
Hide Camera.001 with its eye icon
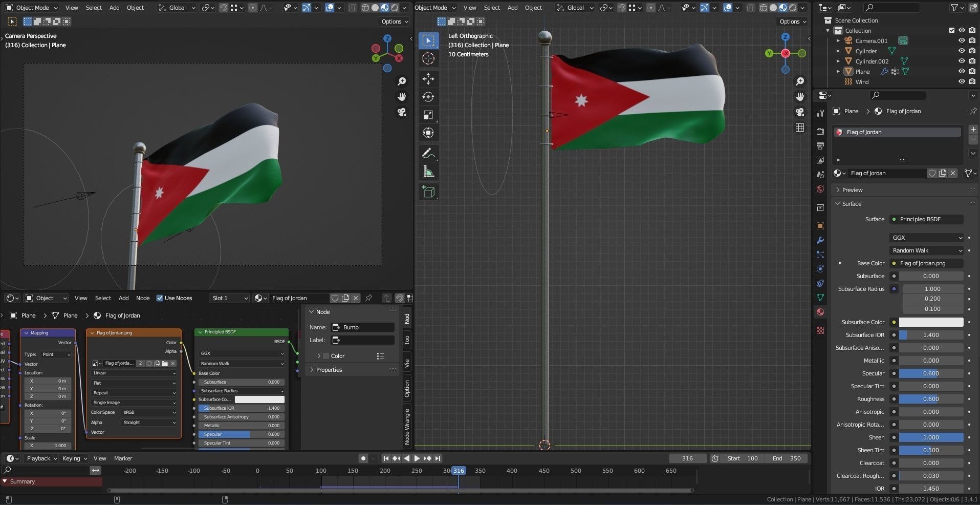coord(962,41)
